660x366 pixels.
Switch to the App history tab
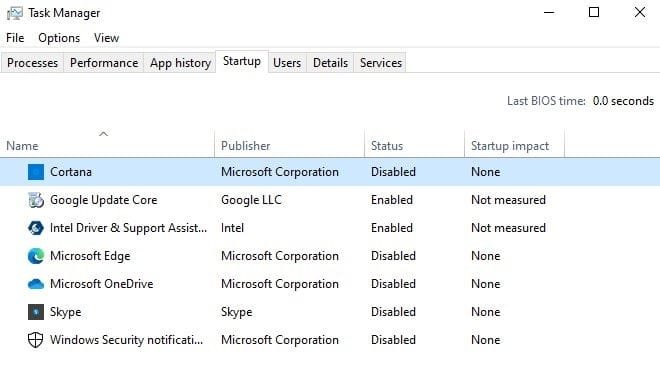point(180,63)
